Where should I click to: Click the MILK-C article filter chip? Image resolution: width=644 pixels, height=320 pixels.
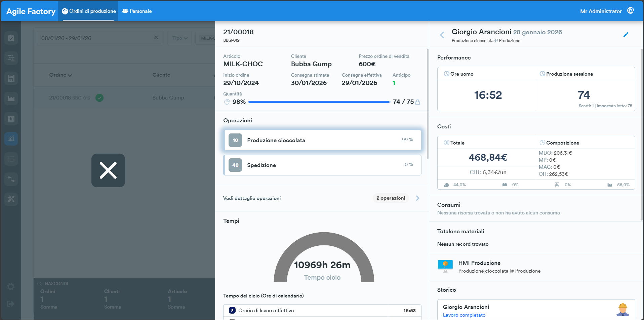point(207,38)
